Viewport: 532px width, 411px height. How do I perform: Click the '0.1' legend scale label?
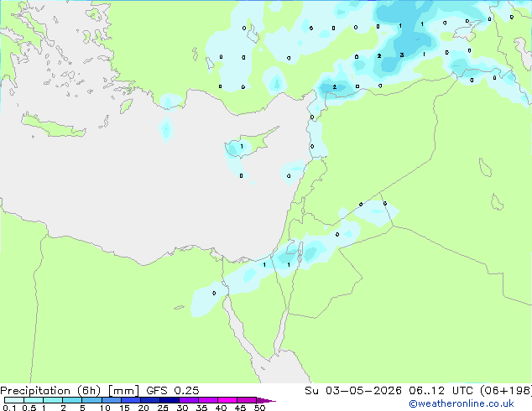pos(9,408)
